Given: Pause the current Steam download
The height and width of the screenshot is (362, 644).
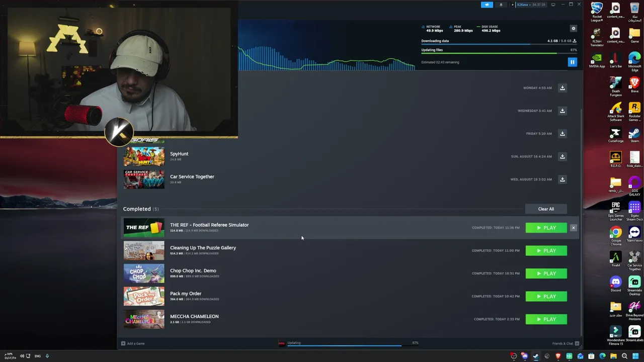Looking at the screenshot, I should coord(572,62).
